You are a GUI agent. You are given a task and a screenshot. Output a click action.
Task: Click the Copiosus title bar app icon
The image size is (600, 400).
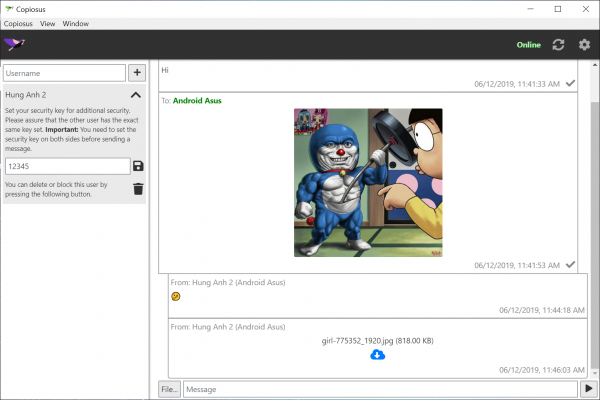(x=9, y=9)
